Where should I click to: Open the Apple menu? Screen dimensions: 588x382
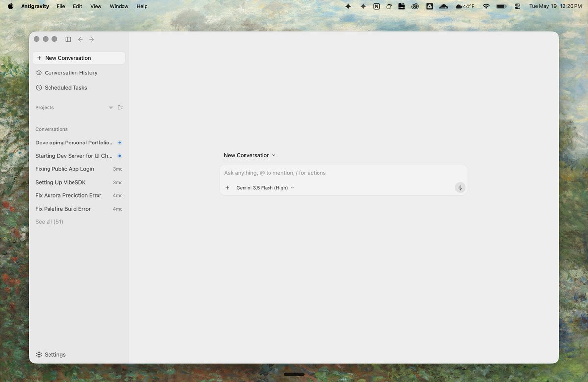pyautogui.click(x=10, y=6)
